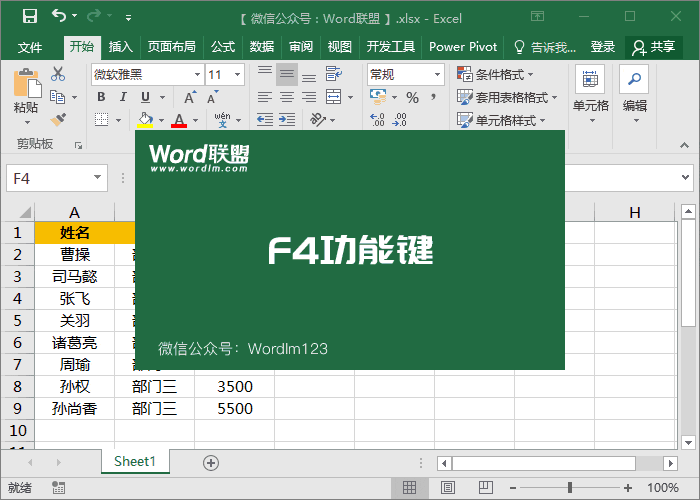This screenshot has height=500, width=700.
Task: Click the zoom slider handle
Action: tap(570, 488)
